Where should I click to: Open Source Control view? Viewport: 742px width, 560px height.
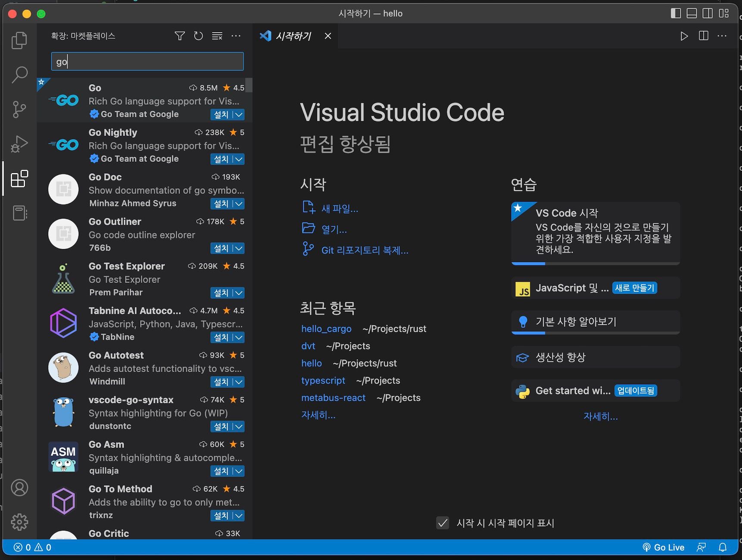point(19,109)
